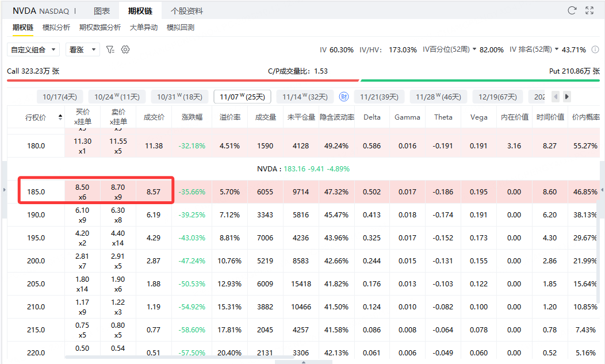Image resolution: width=605 pixels, height=364 pixels.
Task: Expand the left side panel arrow
Action: [x=4, y=190]
